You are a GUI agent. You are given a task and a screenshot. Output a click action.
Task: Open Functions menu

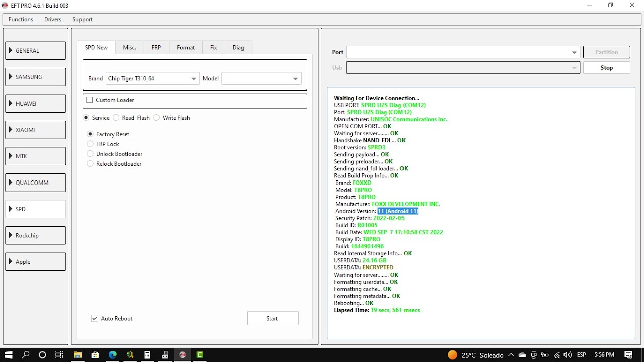(21, 19)
